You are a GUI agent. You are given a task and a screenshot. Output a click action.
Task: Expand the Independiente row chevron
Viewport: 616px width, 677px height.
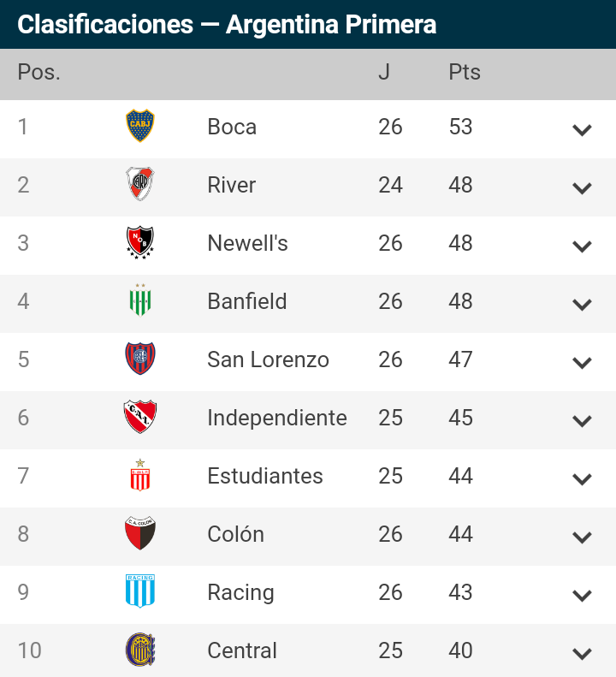(x=582, y=420)
